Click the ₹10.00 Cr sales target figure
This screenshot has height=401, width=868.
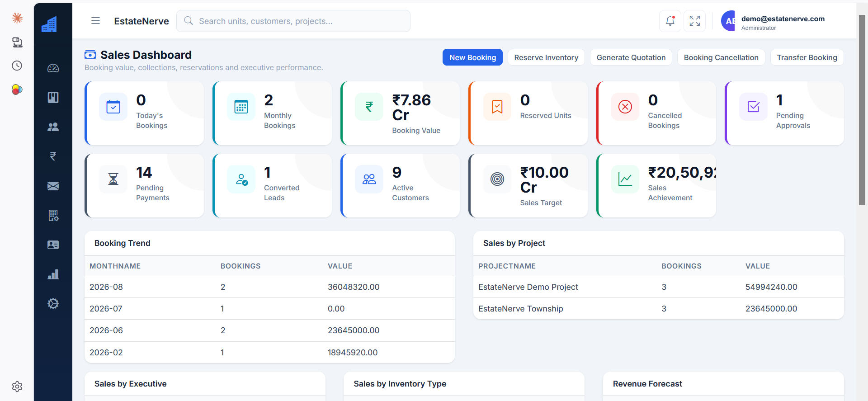[544, 179]
